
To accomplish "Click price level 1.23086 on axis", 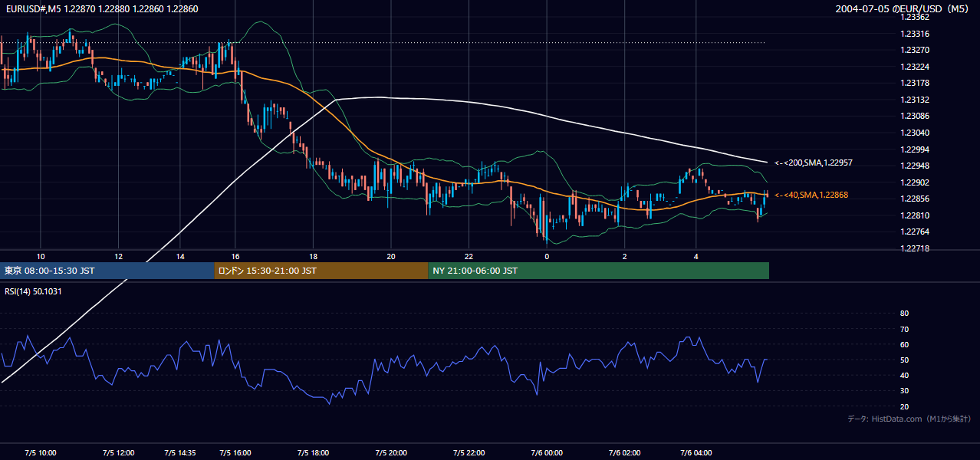I will pyautogui.click(x=914, y=116).
